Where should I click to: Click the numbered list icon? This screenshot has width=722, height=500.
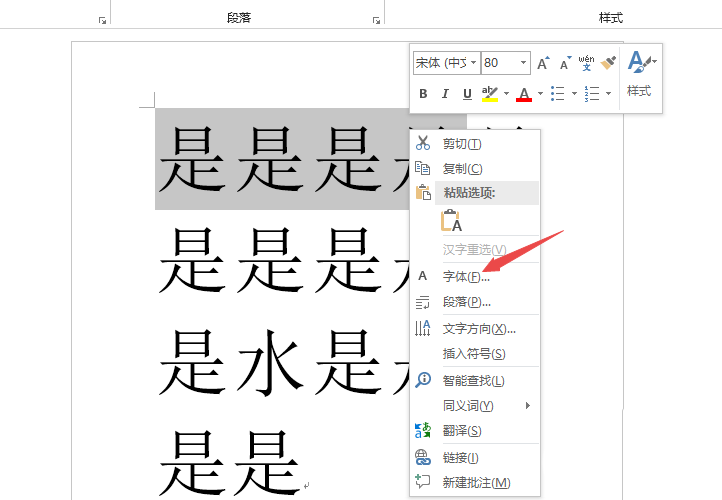[x=591, y=94]
